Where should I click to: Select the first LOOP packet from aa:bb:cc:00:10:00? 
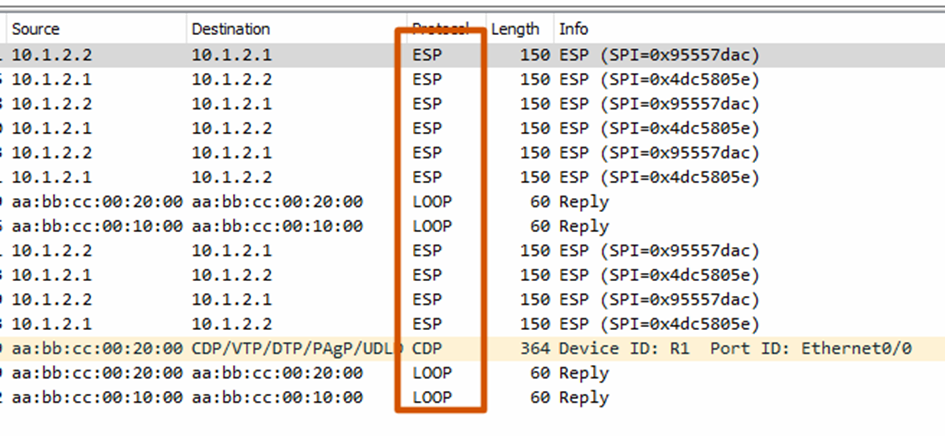(x=300, y=226)
